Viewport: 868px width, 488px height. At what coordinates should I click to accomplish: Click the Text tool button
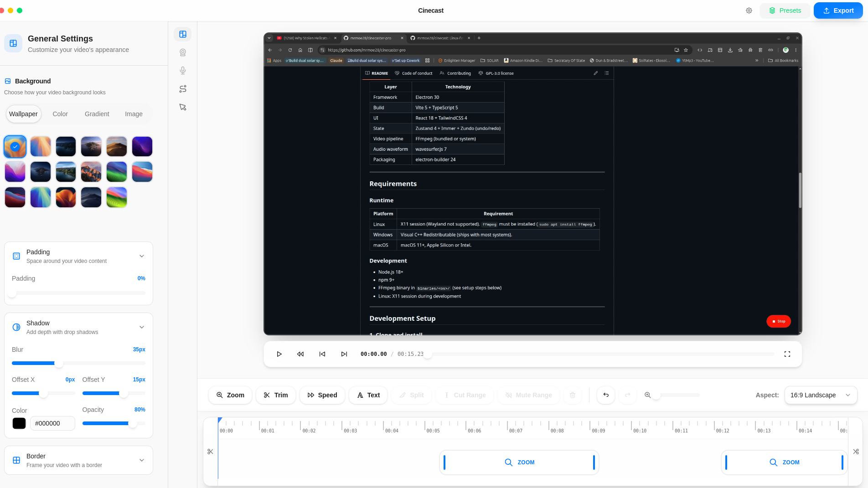coord(368,395)
